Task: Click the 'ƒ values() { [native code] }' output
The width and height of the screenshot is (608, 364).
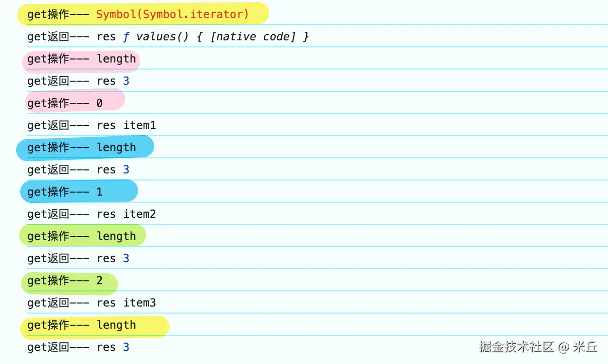Action: click(x=216, y=37)
